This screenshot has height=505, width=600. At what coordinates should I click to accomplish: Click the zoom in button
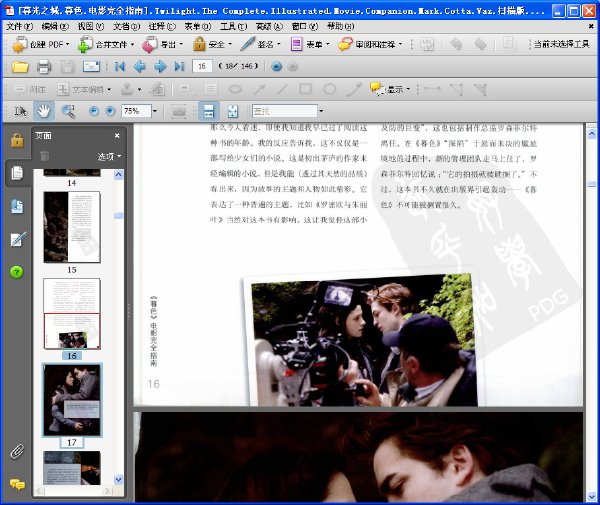click(110, 111)
